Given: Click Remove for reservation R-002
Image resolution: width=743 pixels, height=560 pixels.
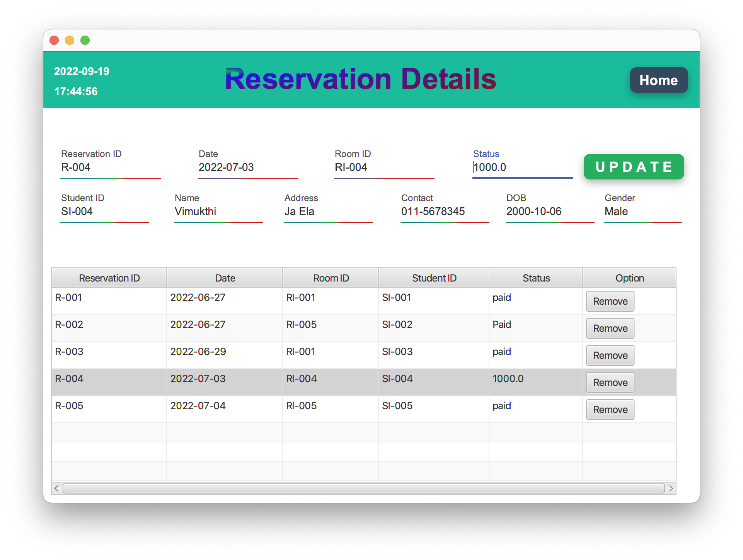Looking at the screenshot, I should (610, 328).
